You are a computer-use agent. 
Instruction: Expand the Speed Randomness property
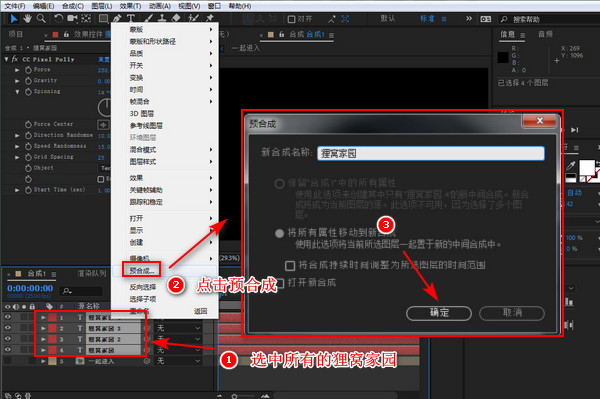17,146
